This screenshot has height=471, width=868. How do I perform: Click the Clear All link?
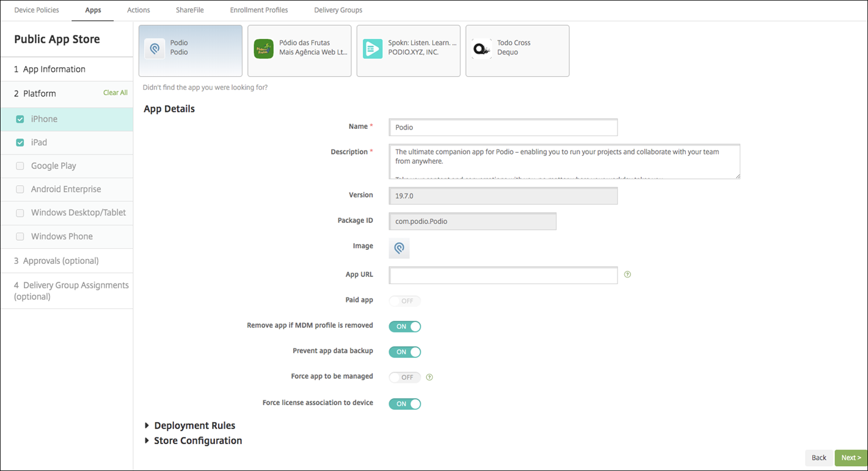[x=115, y=93]
